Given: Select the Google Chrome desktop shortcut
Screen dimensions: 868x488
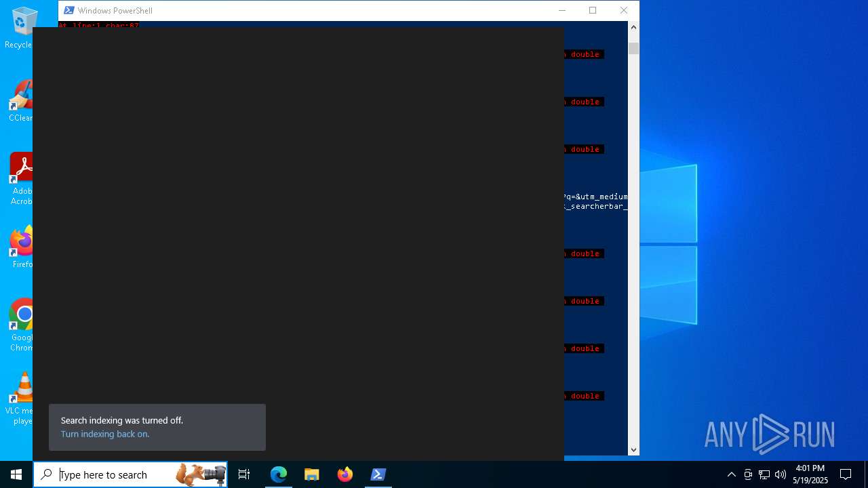Looking at the screenshot, I should (x=21, y=325).
